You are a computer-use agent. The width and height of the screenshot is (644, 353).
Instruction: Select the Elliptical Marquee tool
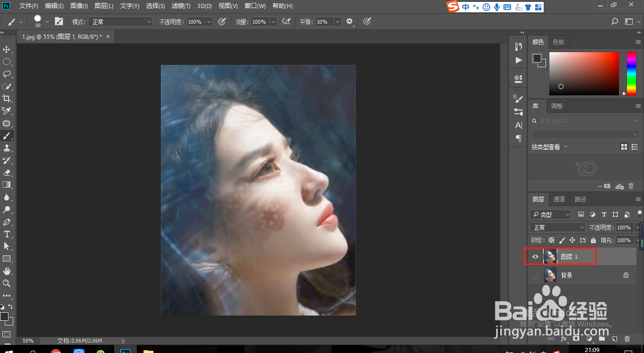pyautogui.click(x=7, y=62)
